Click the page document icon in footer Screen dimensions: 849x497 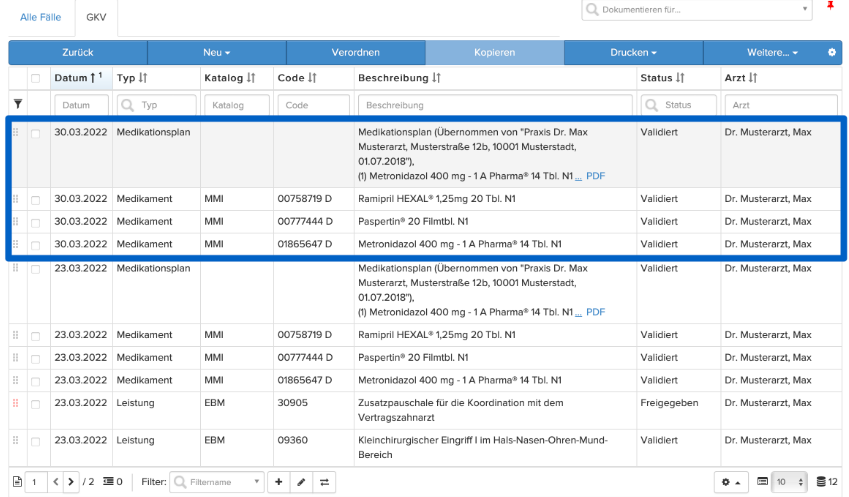(17, 481)
